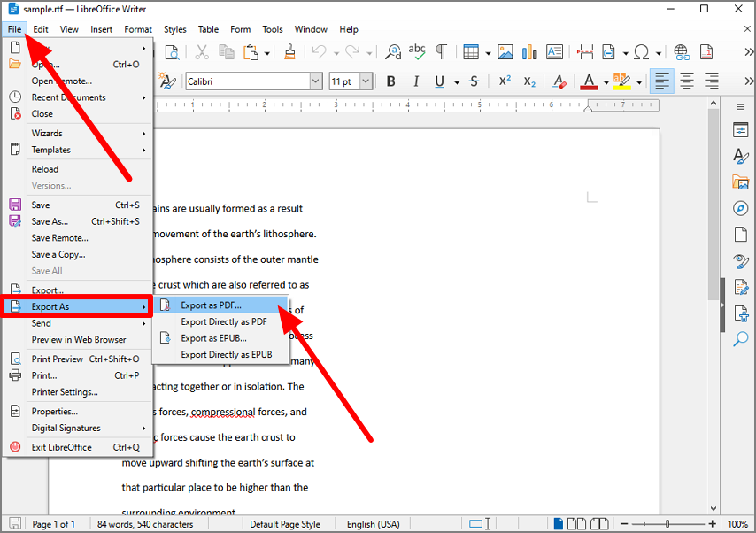Open the Edit menu
The image size is (756, 533).
point(41,29)
